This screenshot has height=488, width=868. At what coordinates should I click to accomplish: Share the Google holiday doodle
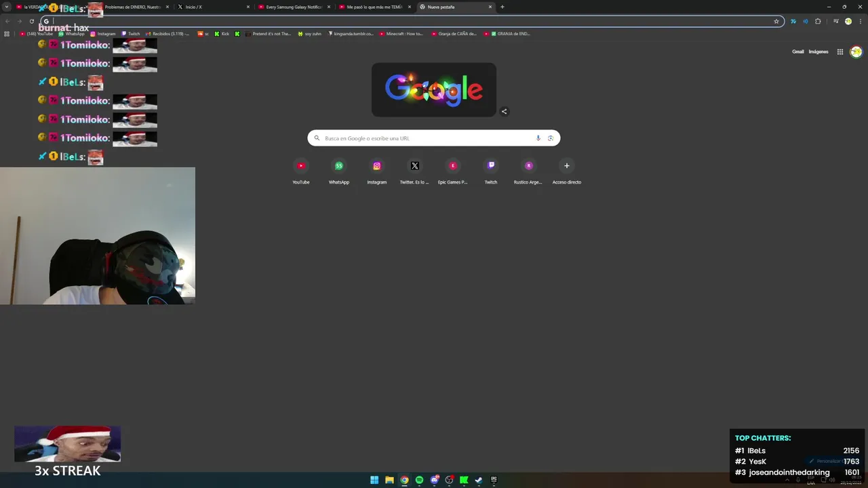504,111
